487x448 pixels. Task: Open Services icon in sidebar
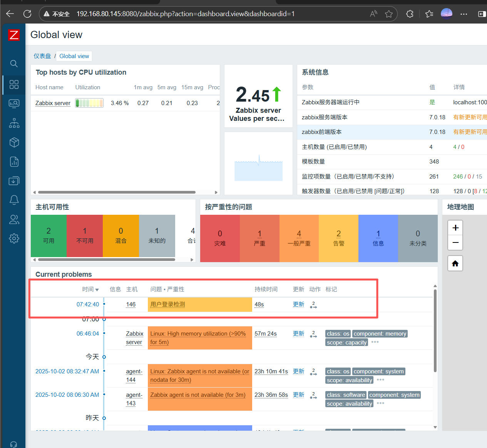(14, 123)
